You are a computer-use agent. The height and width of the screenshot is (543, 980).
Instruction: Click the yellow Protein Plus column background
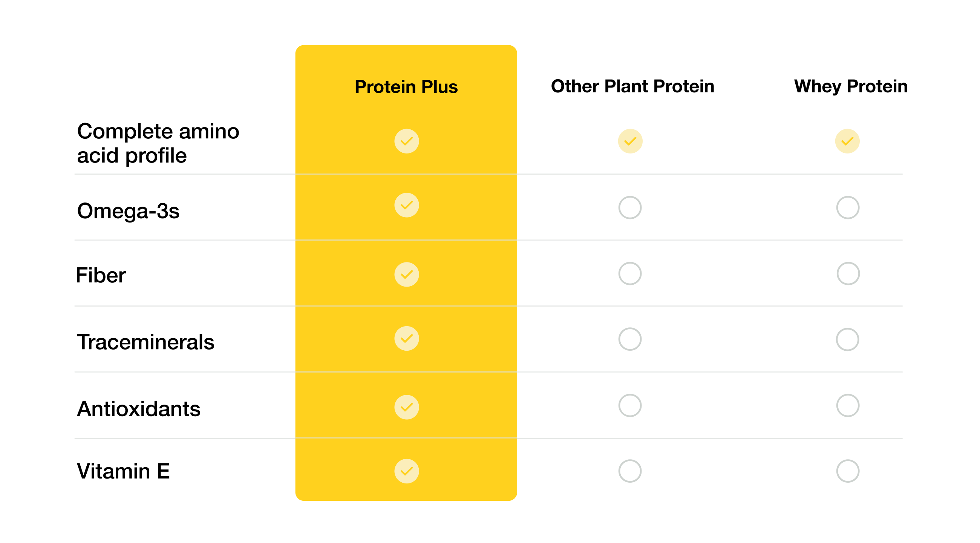click(x=406, y=273)
